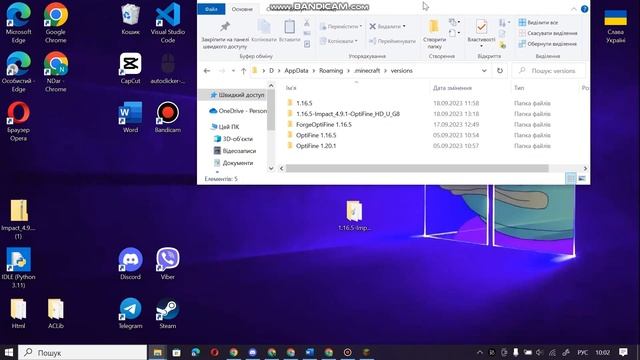Click the Пошук: versions search field
Viewport: 640px width, 360px height.
(x=548, y=71)
